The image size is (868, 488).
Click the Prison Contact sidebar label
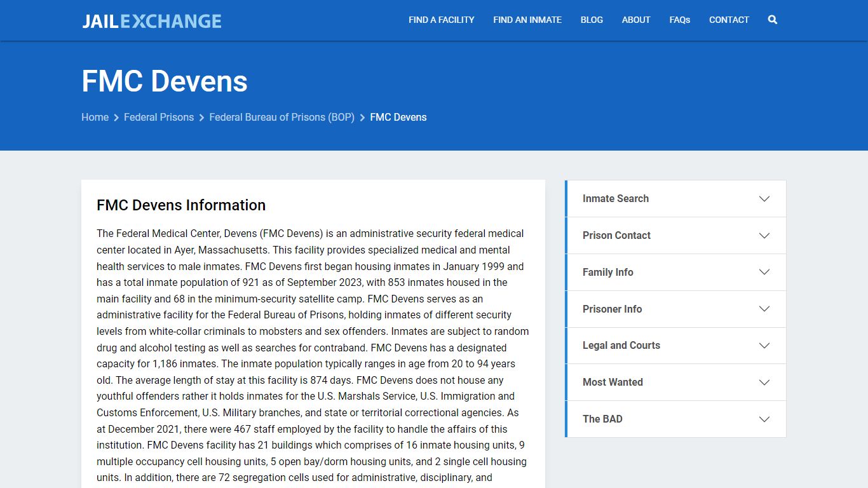pos(616,235)
